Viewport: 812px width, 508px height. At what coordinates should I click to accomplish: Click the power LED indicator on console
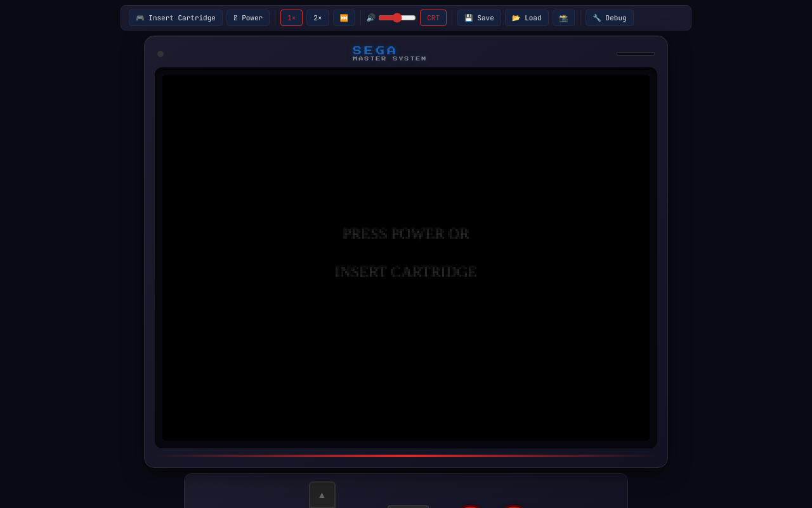pos(160,54)
